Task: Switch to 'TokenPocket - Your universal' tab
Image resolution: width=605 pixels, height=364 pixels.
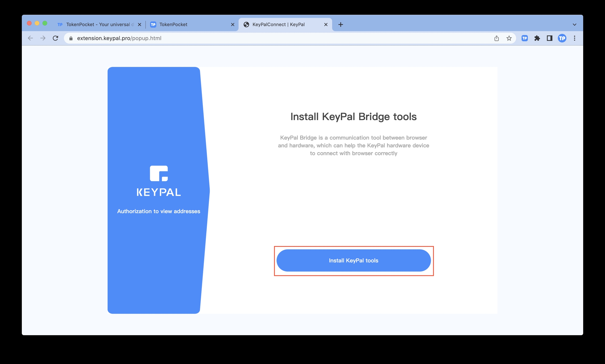Action: 98,24
